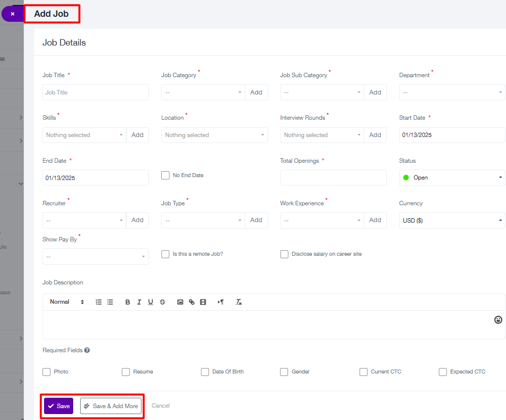Toggle bold formatting in editor
506x420 pixels.
tap(128, 302)
